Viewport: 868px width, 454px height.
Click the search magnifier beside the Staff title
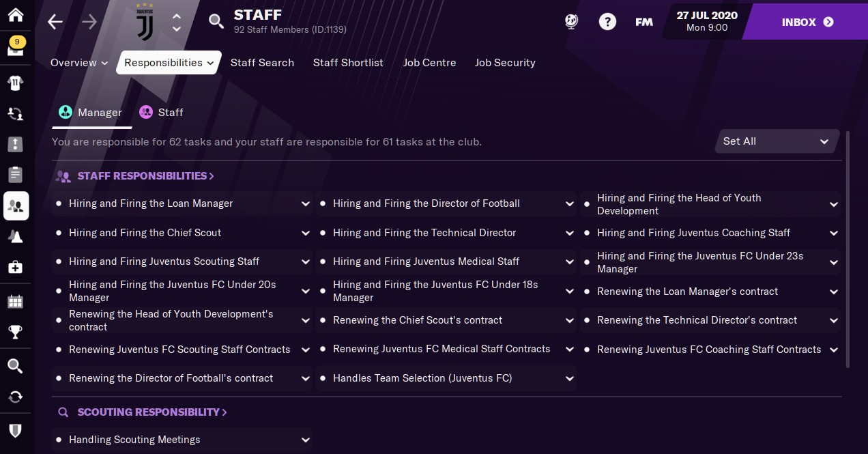pyautogui.click(x=216, y=22)
